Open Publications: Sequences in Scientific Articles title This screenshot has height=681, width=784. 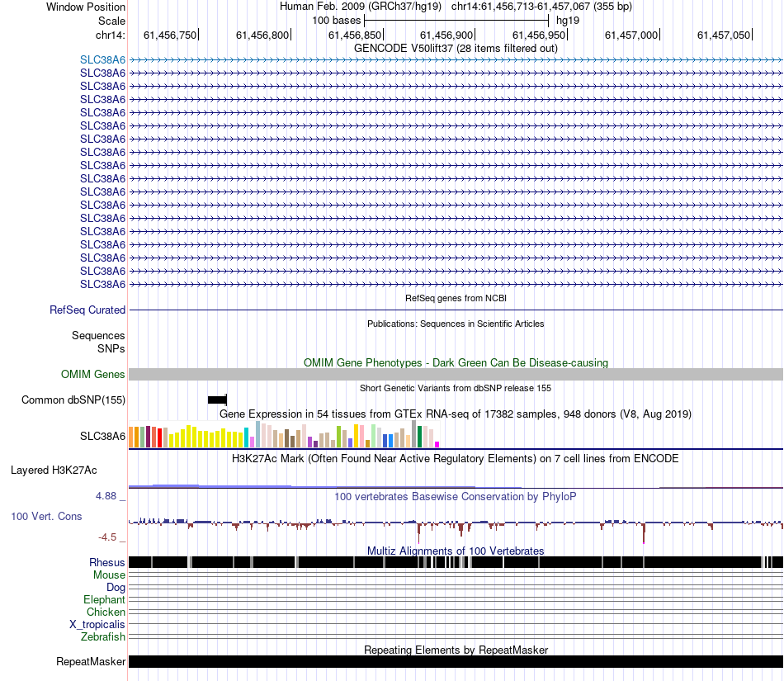coord(456,324)
